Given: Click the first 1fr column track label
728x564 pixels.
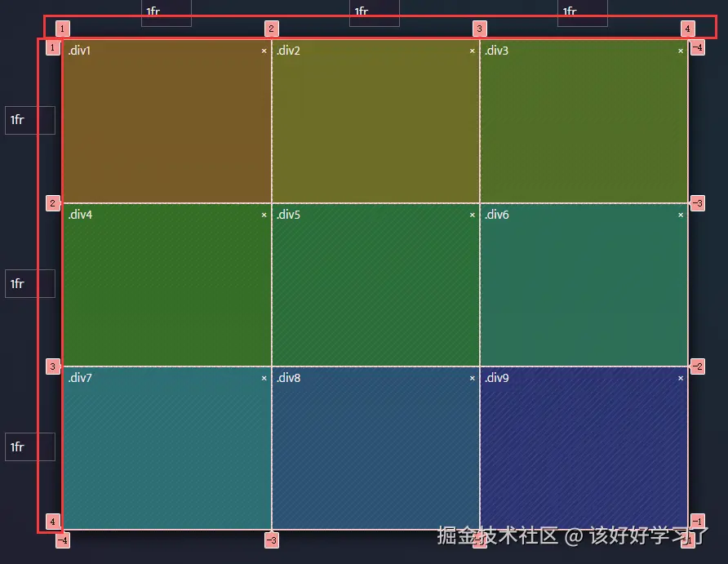Looking at the screenshot, I should click(x=166, y=12).
